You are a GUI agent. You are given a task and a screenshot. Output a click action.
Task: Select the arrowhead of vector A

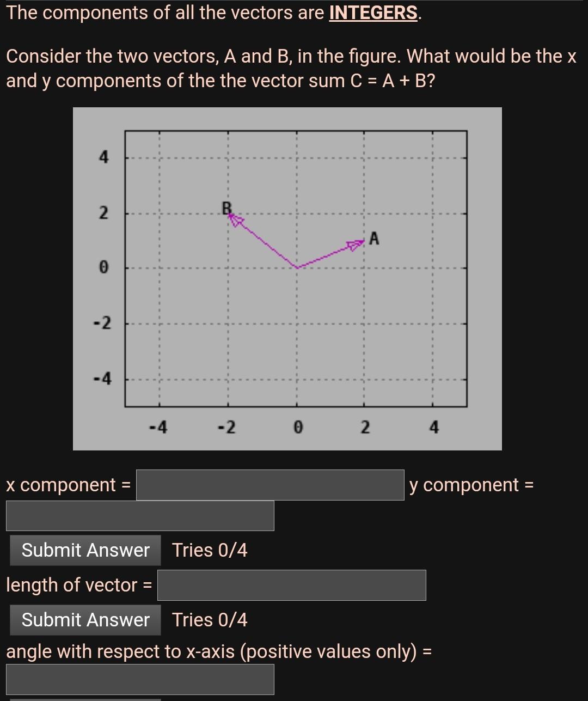pos(354,244)
